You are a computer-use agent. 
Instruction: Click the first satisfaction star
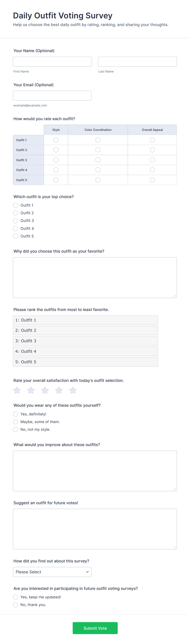coord(17,390)
